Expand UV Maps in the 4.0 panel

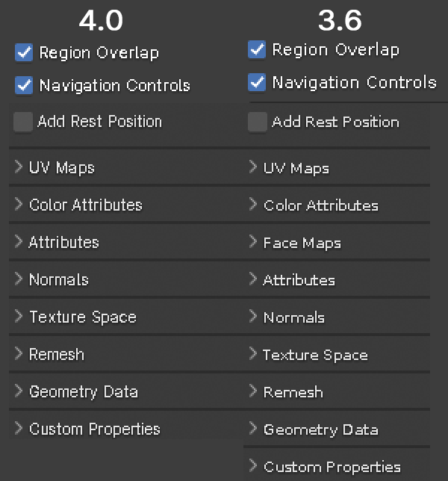coord(61,167)
